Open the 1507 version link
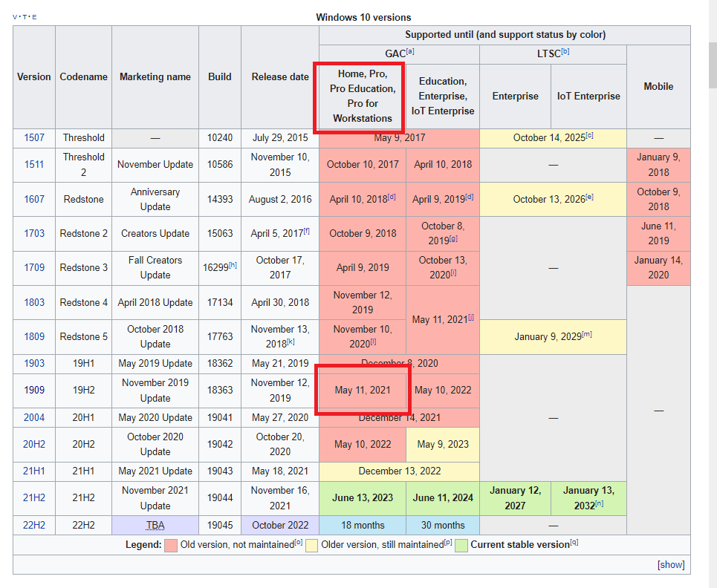 [x=34, y=138]
